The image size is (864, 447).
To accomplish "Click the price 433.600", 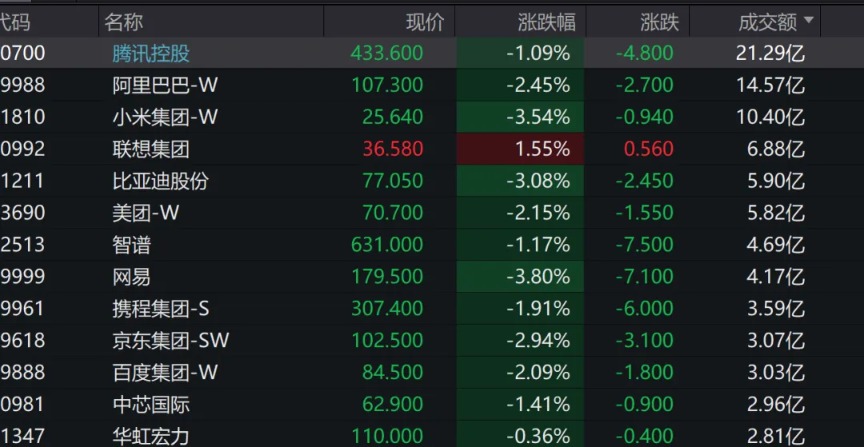I will click(387, 53).
